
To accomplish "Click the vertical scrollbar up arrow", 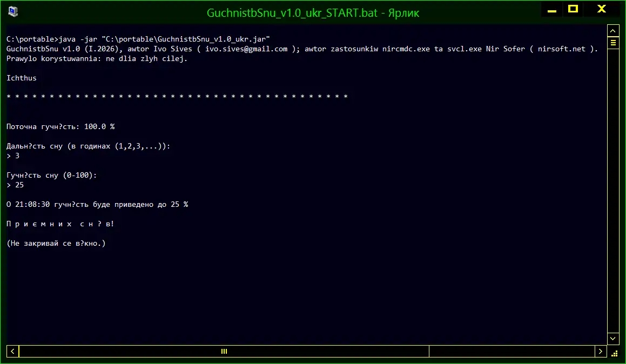I will (x=613, y=30).
